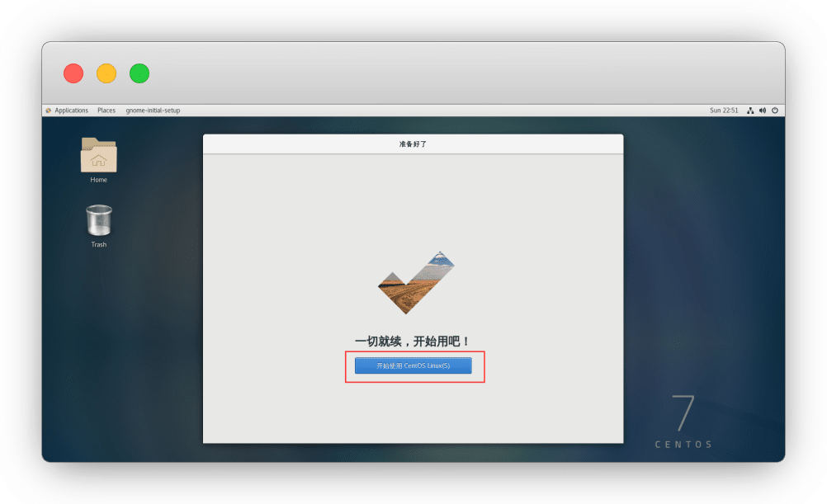Open the gnome-initial-setup app menu
Screen dimensions: 827x504
tap(153, 111)
